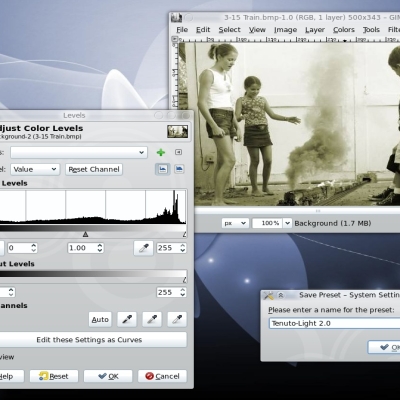Click the green plus add preset icon
400x400 pixels.
pos(161,152)
